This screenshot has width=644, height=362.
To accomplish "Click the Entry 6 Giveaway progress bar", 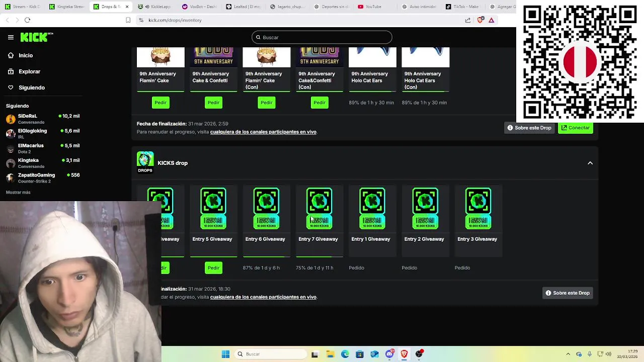I will pos(267,256).
